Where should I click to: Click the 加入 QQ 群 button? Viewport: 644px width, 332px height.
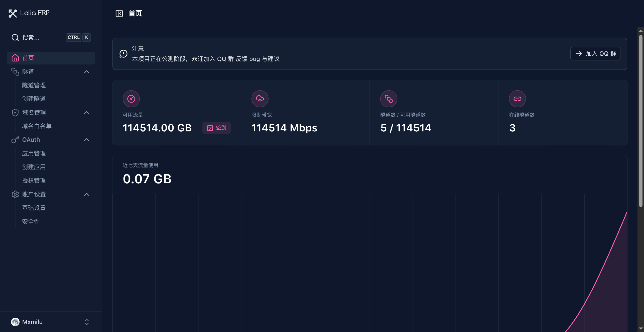(595, 53)
